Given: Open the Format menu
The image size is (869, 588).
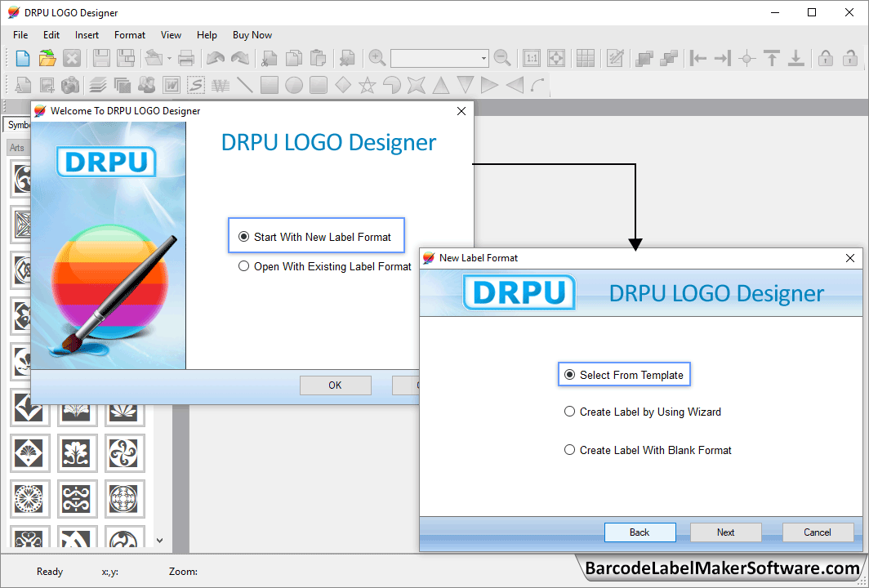Looking at the screenshot, I should 130,35.
